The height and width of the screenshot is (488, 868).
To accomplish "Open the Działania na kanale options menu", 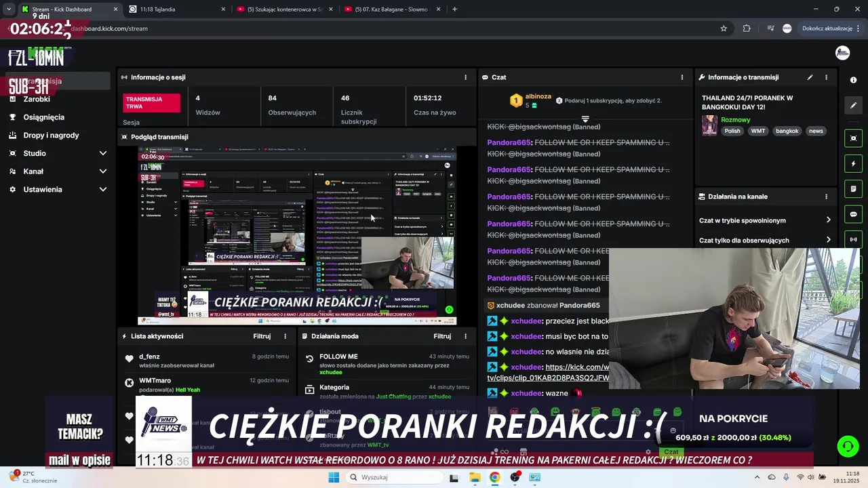I will 826,197.
